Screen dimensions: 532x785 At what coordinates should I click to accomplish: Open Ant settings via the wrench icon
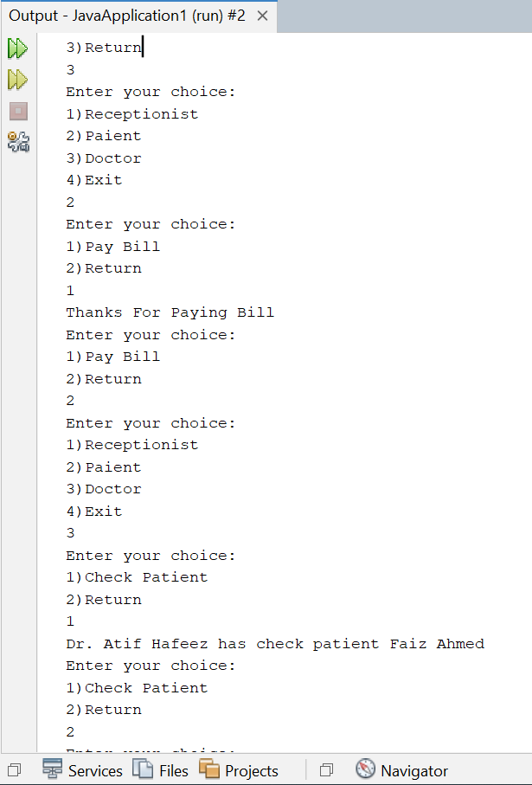click(x=18, y=142)
